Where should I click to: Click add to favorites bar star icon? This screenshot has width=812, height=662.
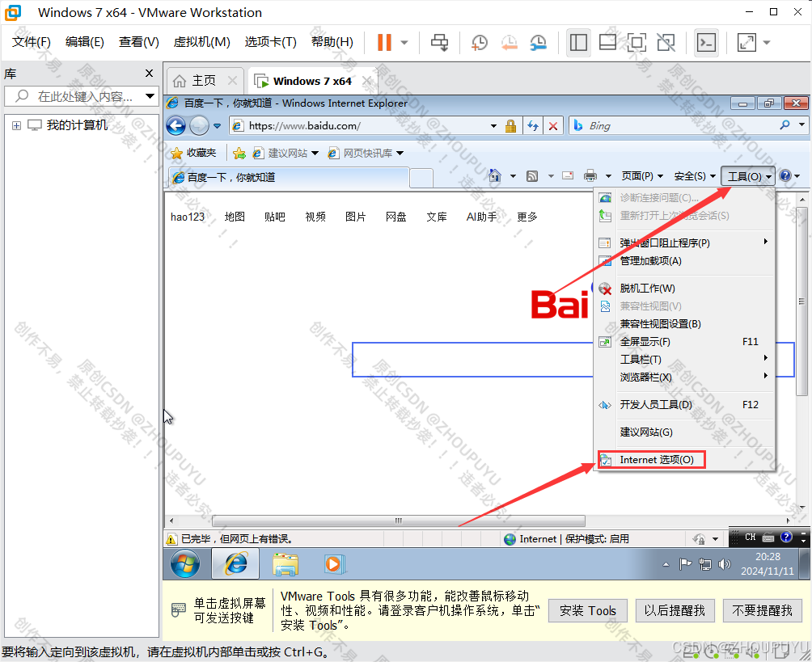pyautogui.click(x=239, y=154)
